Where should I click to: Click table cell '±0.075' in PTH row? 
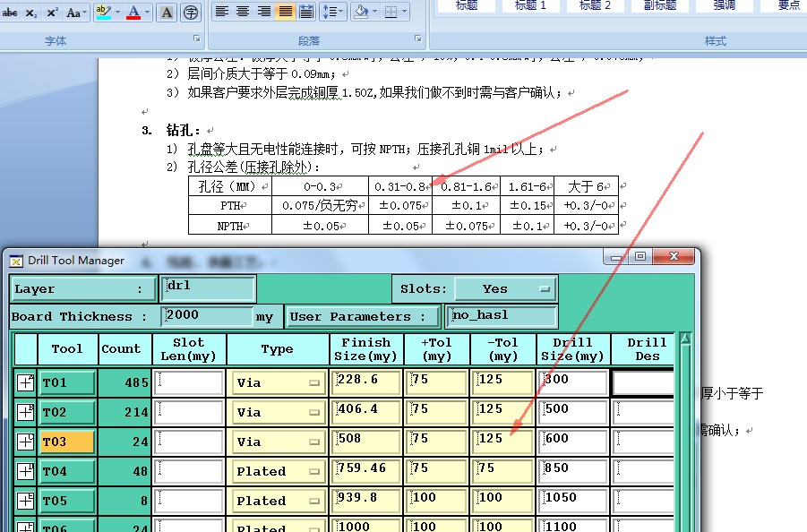point(400,205)
